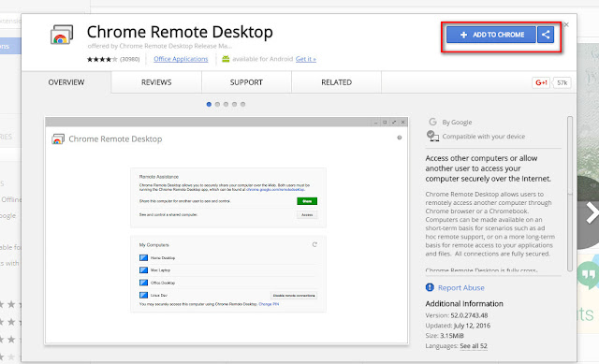Click the green Share button in preview
Screen dimensions: 599x364
[x=307, y=201]
